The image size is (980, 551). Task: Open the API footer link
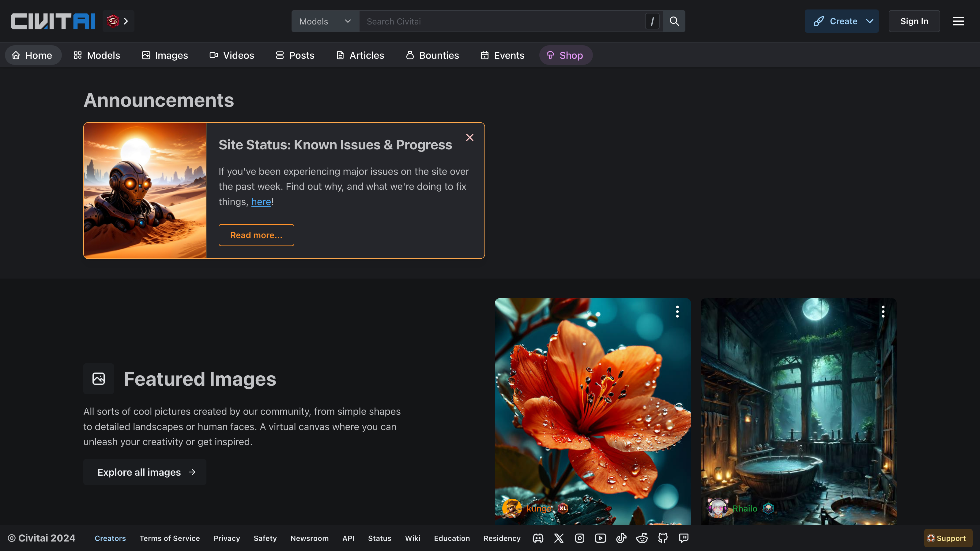349,538
